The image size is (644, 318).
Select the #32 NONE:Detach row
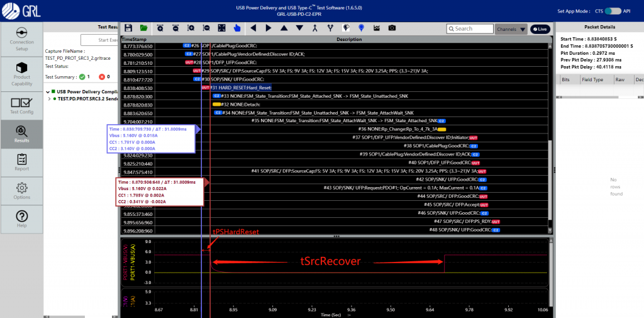click(335, 105)
